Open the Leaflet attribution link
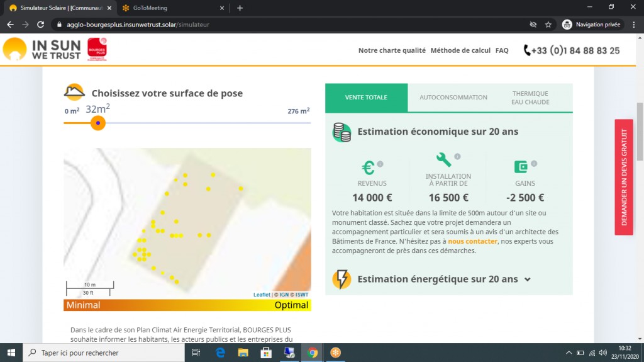644x362 pixels. click(x=262, y=295)
